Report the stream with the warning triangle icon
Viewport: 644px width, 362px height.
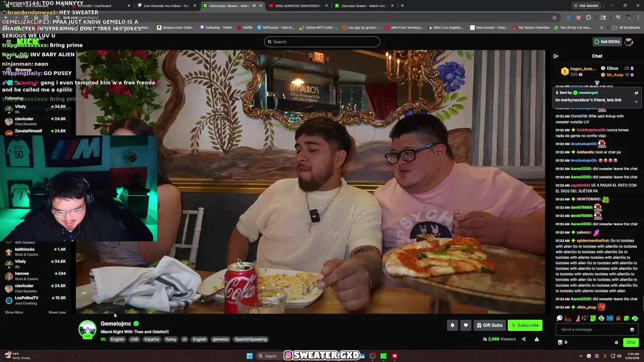pyautogui.click(x=536, y=339)
